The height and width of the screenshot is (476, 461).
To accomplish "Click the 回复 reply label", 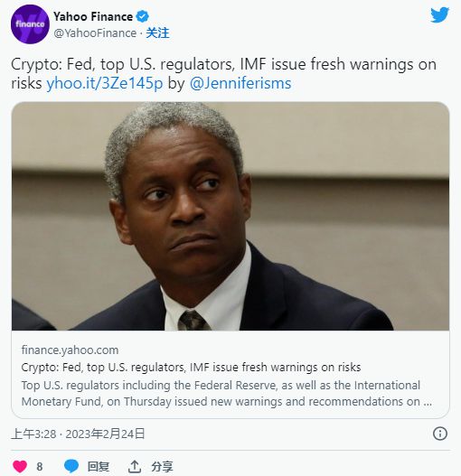I will pyautogui.click(x=99, y=467).
